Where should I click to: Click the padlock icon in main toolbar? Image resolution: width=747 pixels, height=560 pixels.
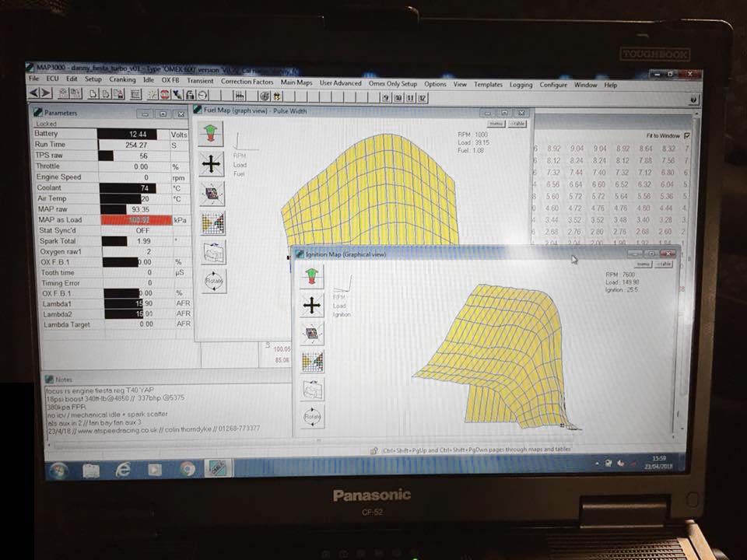coord(188,95)
